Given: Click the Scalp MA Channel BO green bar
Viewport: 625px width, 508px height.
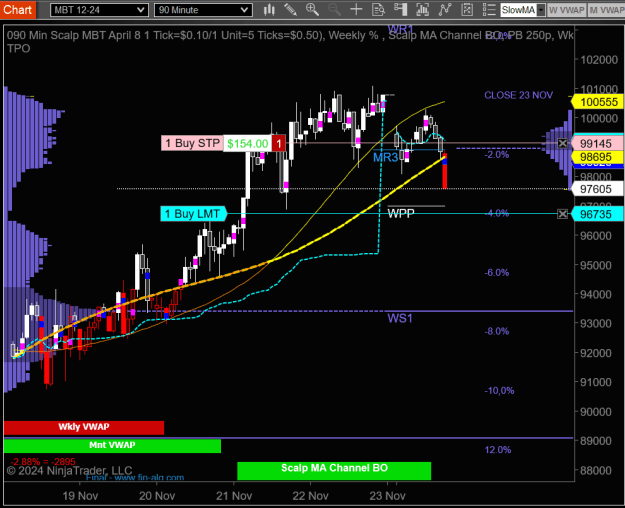Looking at the screenshot, I should [x=334, y=471].
